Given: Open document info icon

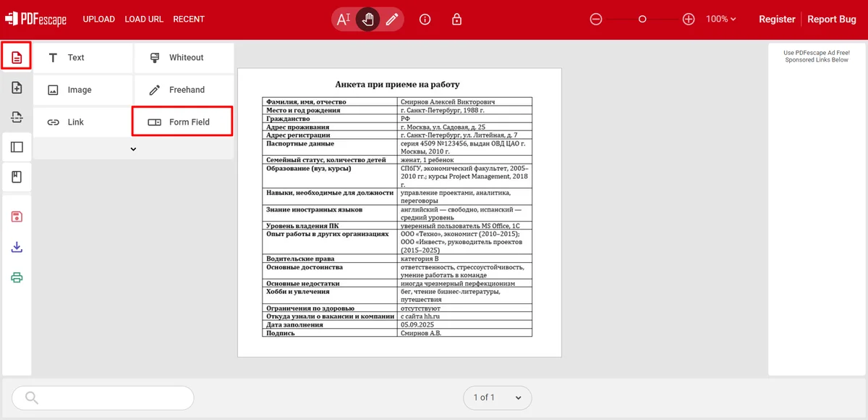Looking at the screenshot, I should tap(425, 20).
